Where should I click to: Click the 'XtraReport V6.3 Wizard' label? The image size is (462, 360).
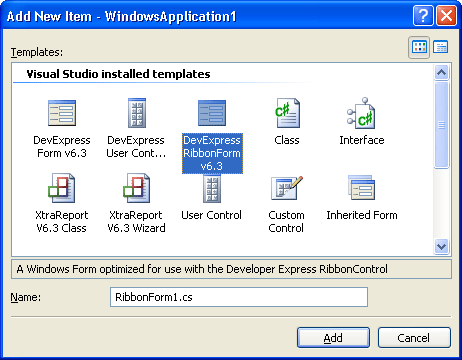pyautogui.click(x=136, y=222)
